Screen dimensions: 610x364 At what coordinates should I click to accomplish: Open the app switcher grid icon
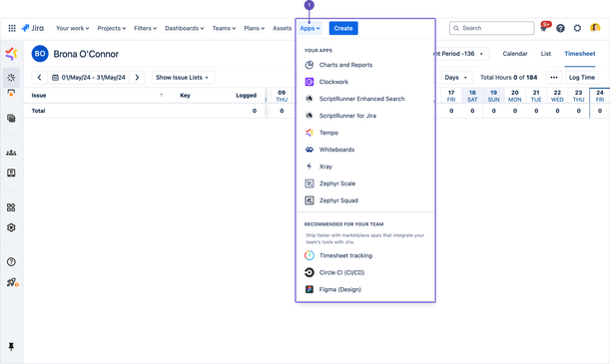click(x=12, y=28)
